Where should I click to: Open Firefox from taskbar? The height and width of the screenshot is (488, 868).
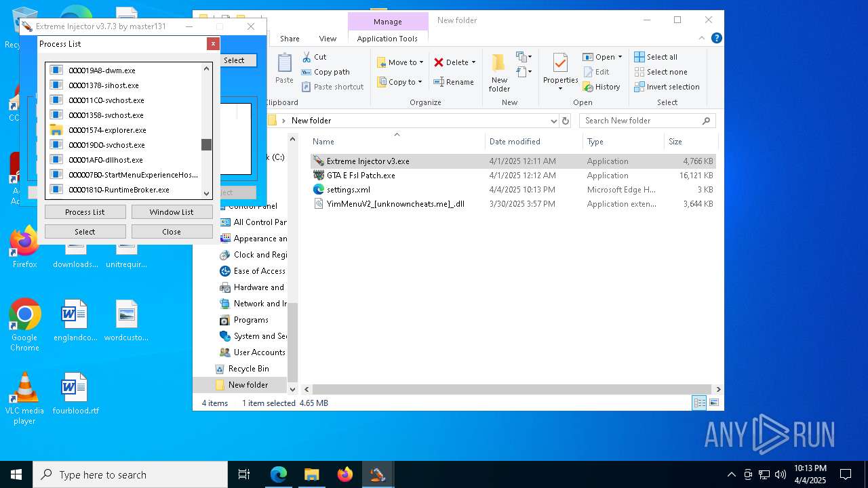(345, 474)
